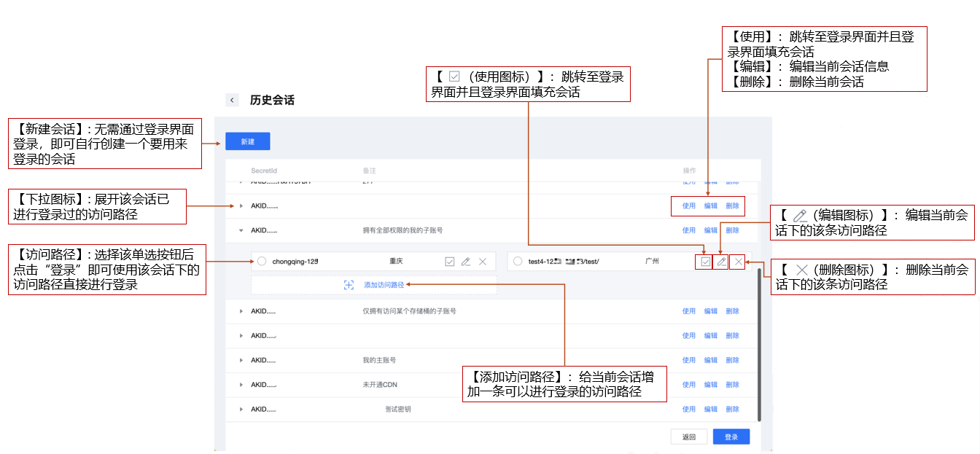
Task: Click the use (checkmark) icon for test4 path
Action: pyautogui.click(x=705, y=262)
